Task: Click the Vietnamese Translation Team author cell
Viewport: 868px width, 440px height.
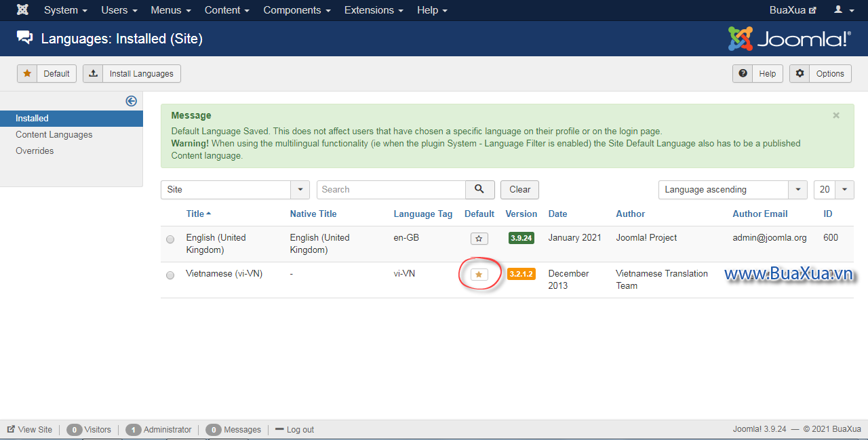Action: (x=662, y=280)
